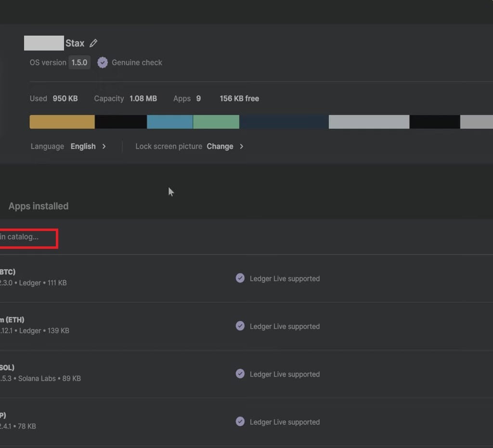The width and height of the screenshot is (493, 448).
Task: Open the Language English selector
Action: [x=83, y=146]
